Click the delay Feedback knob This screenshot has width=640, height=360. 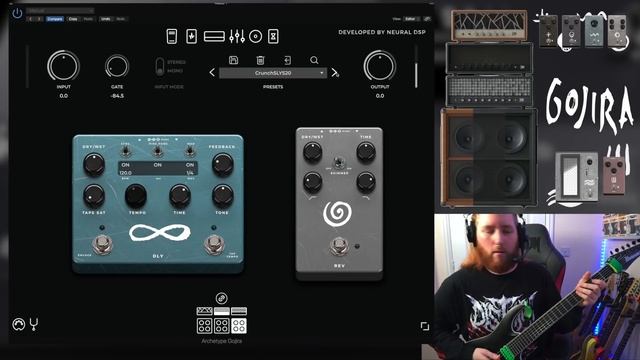[222, 165]
